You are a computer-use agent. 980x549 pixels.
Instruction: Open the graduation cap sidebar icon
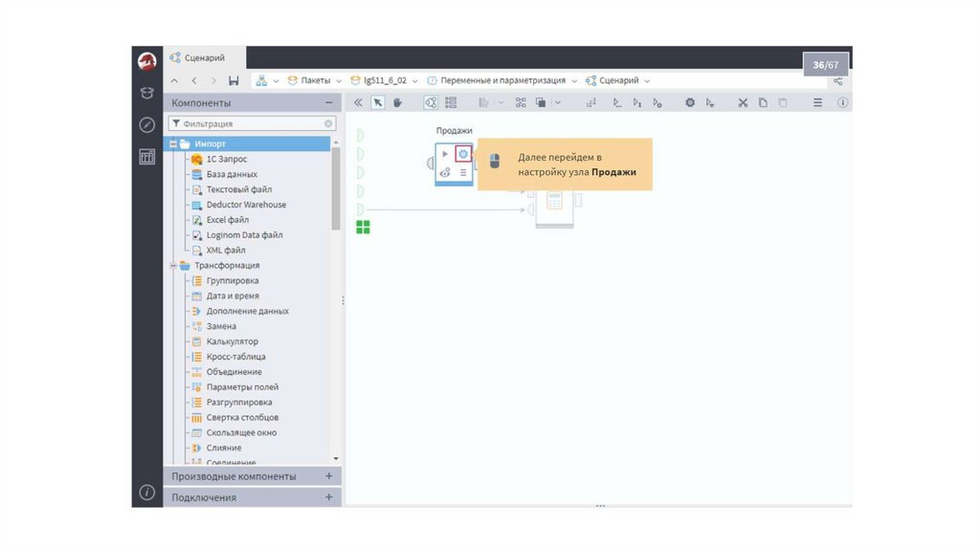click(x=146, y=93)
